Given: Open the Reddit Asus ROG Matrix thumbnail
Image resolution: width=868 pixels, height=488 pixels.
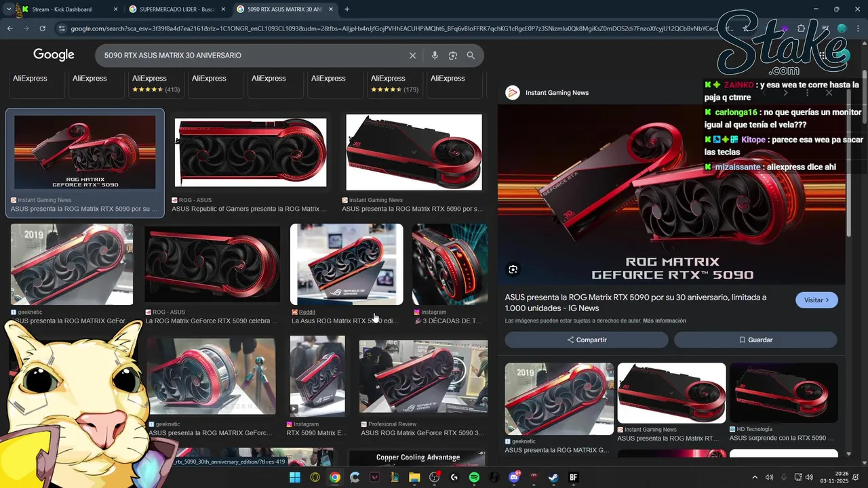Looking at the screenshot, I should click(x=347, y=264).
